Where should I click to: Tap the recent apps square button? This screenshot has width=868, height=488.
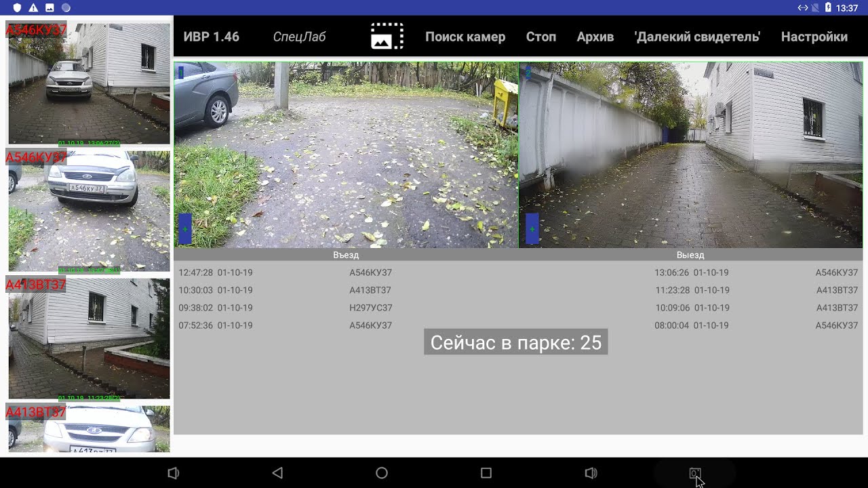point(486,473)
